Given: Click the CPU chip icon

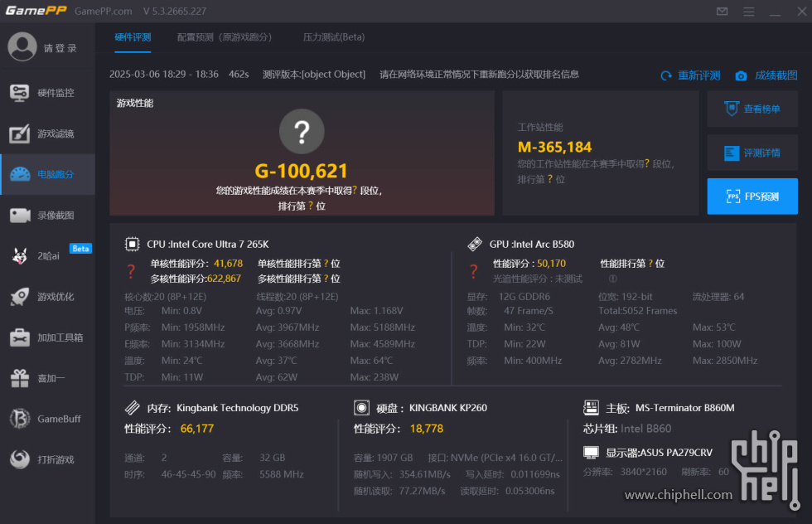Looking at the screenshot, I should click(132, 244).
